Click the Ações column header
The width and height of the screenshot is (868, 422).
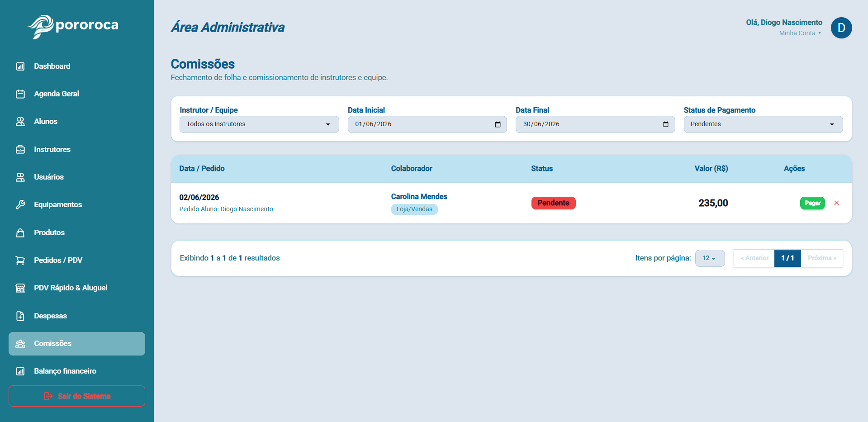[794, 169]
